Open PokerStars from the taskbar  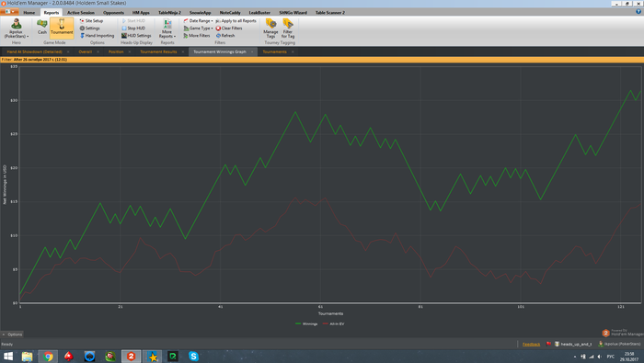[69, 357]
